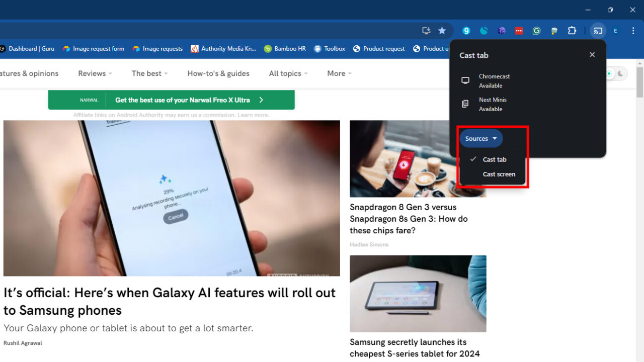Screen dimensions: 644x362
Task: Select Chromecast as the cast destination
Action: (494, 80)
